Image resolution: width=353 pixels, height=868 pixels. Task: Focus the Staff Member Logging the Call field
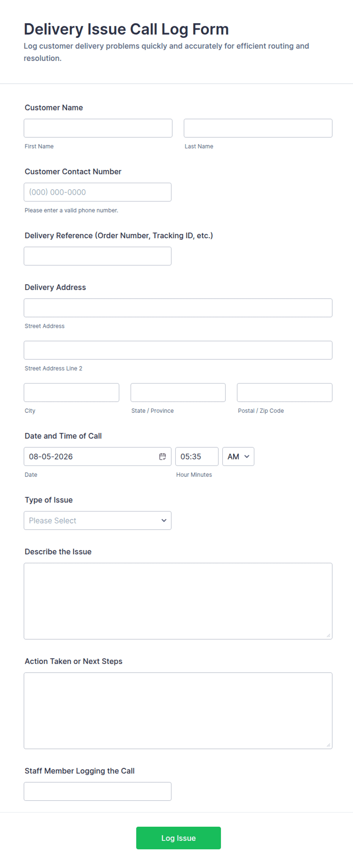pos(98,791)
